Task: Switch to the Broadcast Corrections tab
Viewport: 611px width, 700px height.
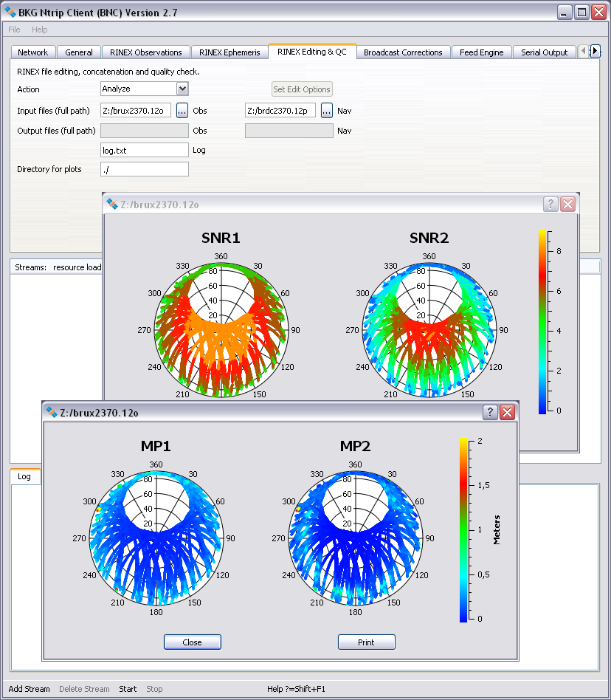Action: point(403,52)
